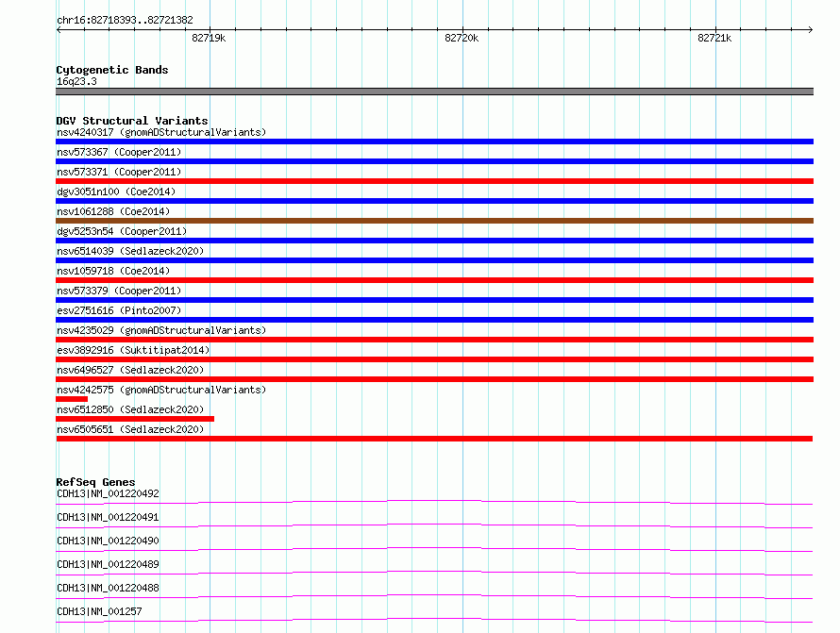
Task: Click the blue bar under nsv4240317
Action: (x=434, y=142)
